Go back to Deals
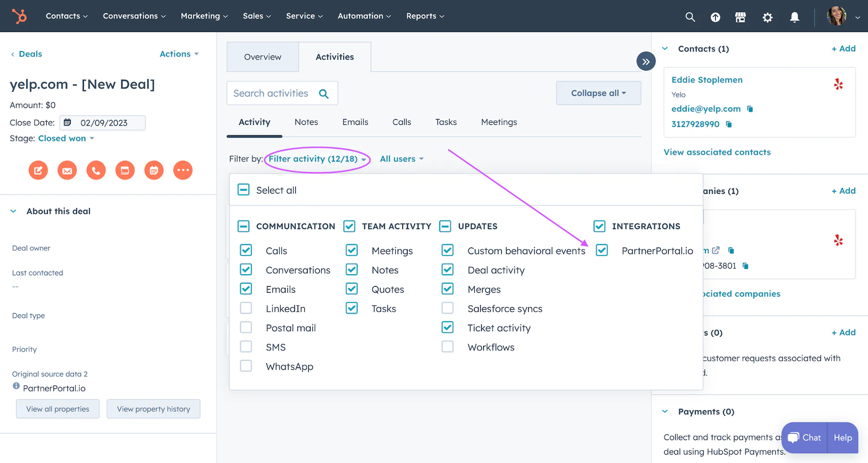 pos(26,54)
